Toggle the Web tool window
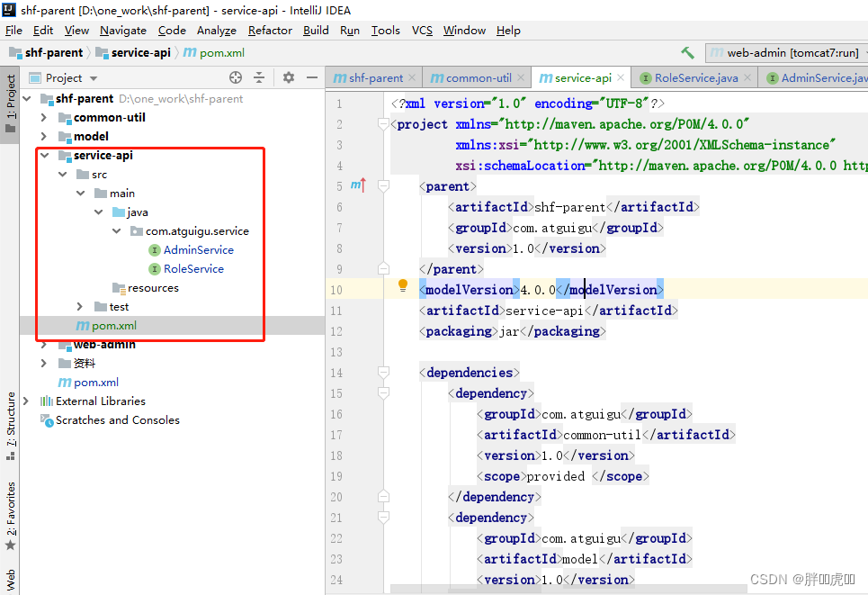This screenshot has height=595, width=868. pyautogui.click(x=10, y=581)
